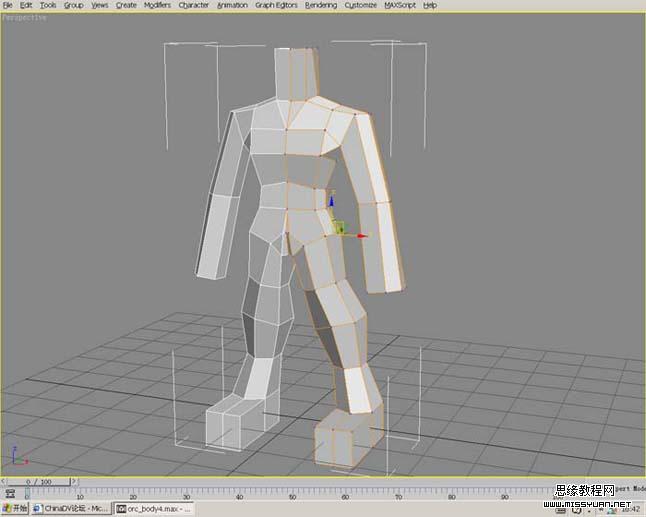Screen dimensions: 646x517
Task: Open the Create menu
Action: coord(126,5)
